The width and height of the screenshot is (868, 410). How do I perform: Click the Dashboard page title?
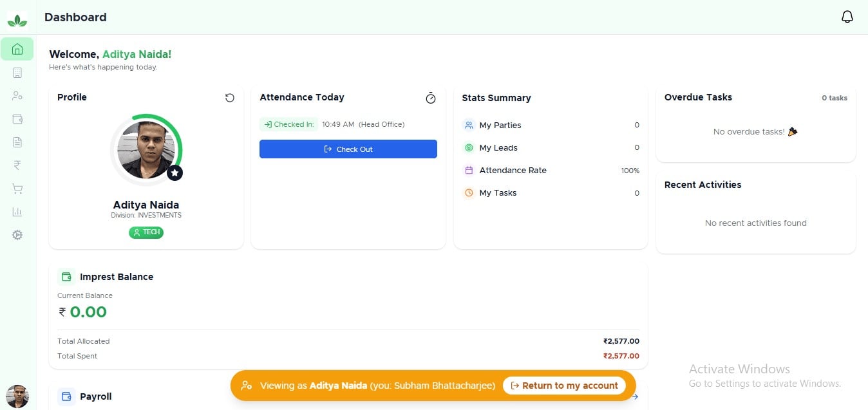tap(75, 17)
